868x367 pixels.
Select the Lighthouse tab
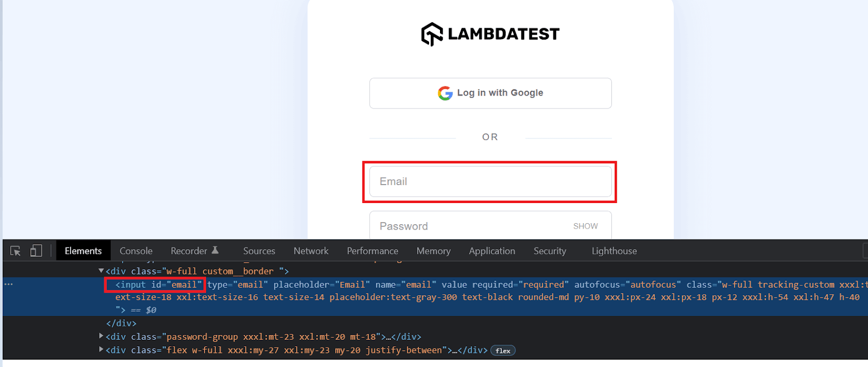(614, 250)
